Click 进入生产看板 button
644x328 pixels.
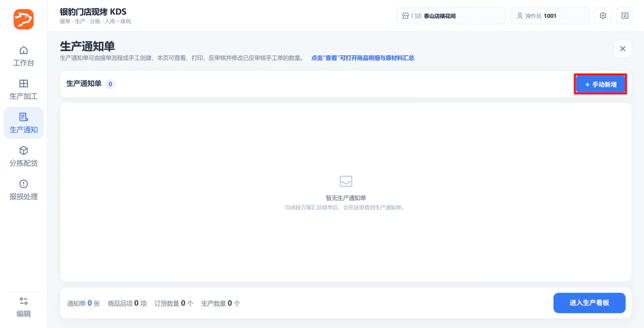point(589,303)
